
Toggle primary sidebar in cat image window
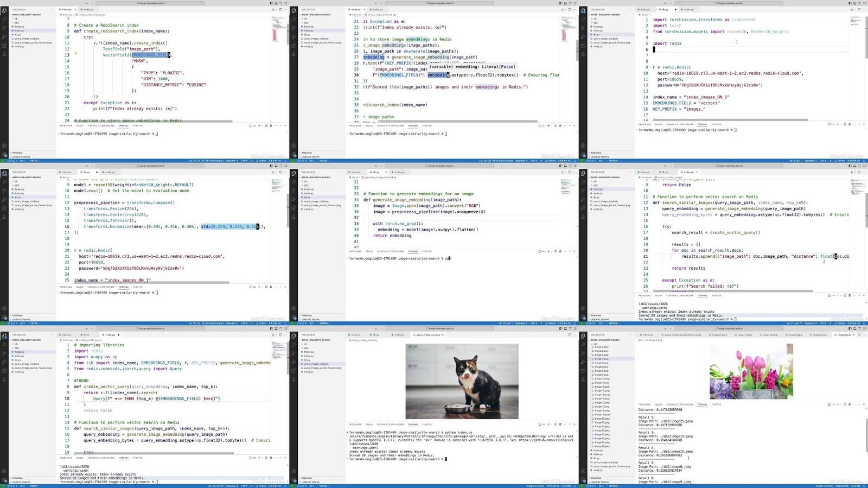560,328
